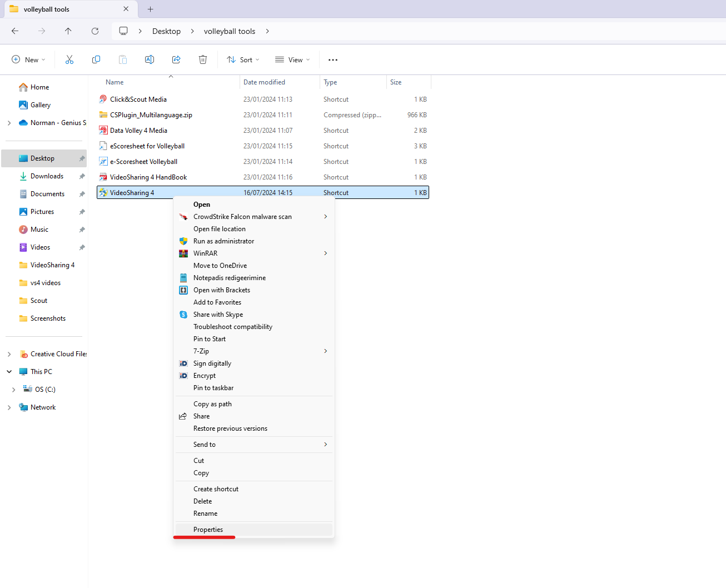
Task: Select the e-Scoresheet Volleyball file
Action: click(x=263, y=162)
